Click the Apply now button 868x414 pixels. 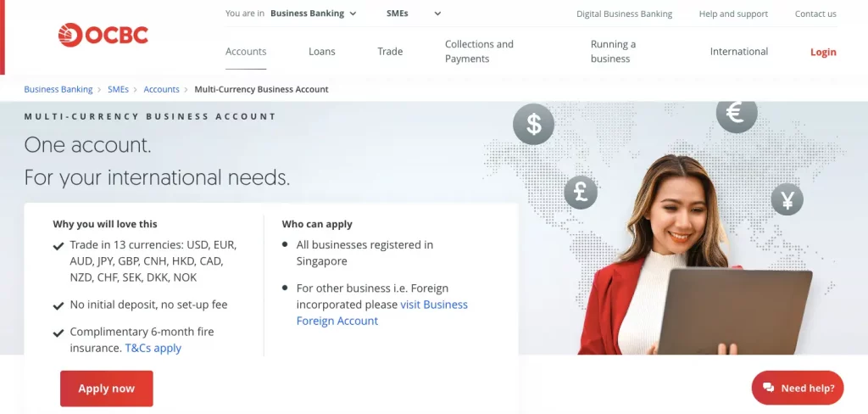pos(106,389)
